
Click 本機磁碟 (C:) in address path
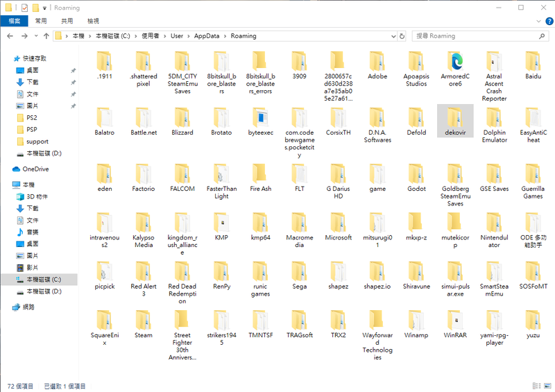coord(113,36)
